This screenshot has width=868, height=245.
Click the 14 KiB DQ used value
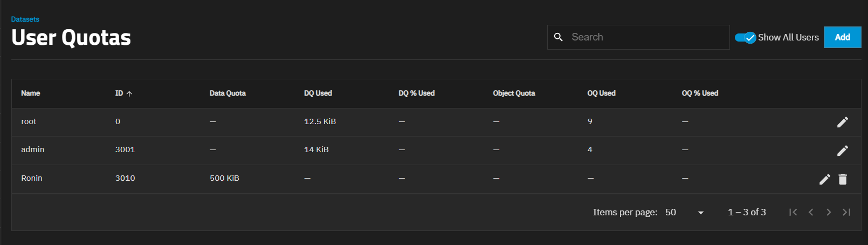(316, 149)
